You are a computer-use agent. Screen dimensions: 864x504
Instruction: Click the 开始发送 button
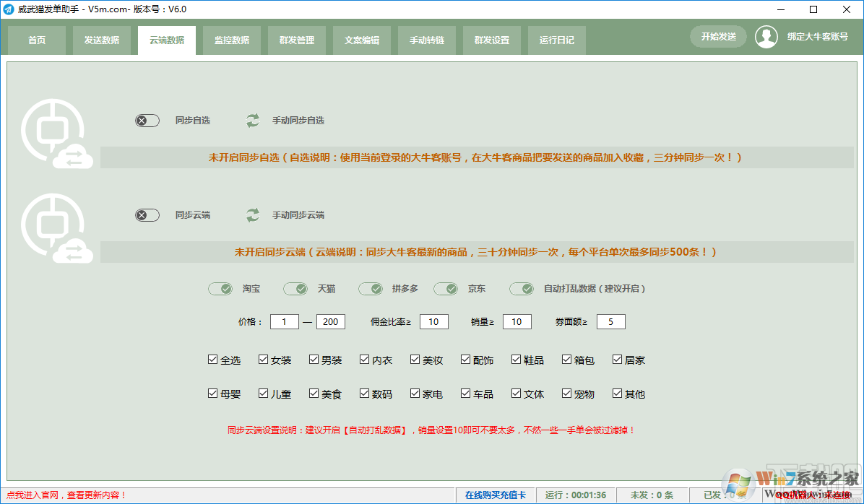[x=718, y=36]
